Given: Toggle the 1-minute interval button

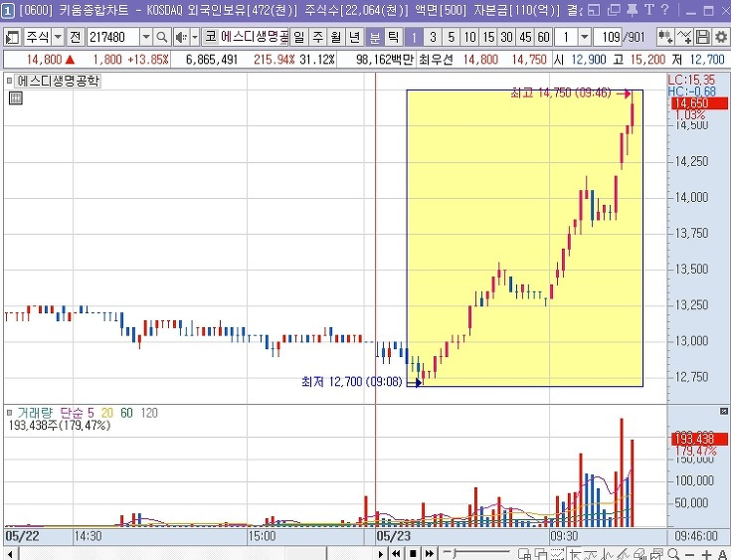Looking at the screenshot, I should click(414, 37).
